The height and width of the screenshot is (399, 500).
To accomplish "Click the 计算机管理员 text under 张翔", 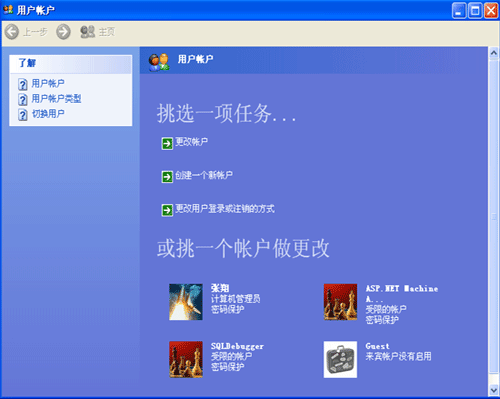I will pos(236,299).
